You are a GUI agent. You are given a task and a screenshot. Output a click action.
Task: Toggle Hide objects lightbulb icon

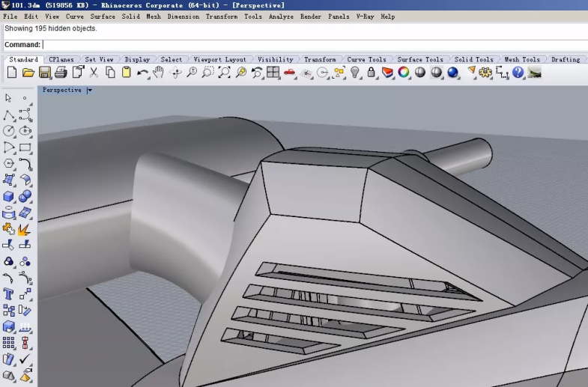355,73
